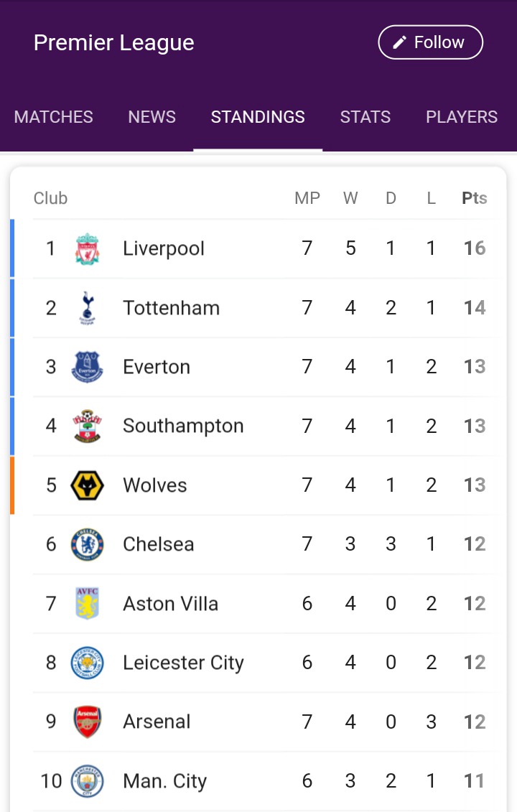Follow the Premier League
This screenshot has width=517, height=812.
430,42
